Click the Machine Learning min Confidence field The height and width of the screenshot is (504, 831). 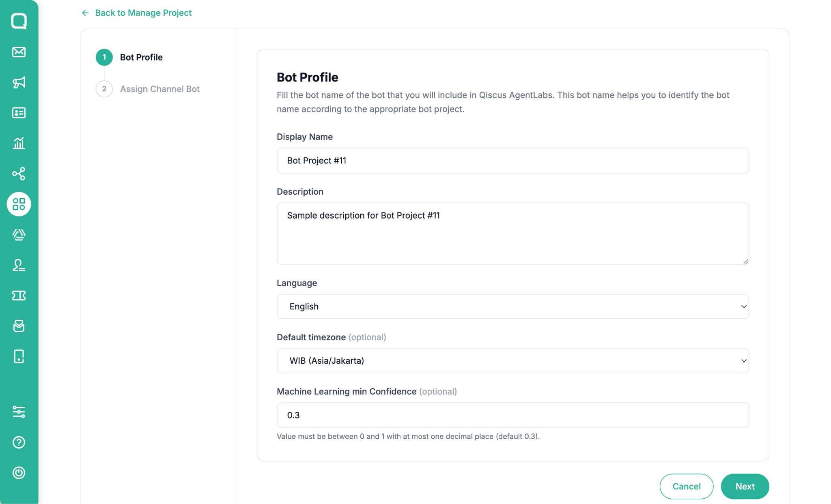pos(513,415)
